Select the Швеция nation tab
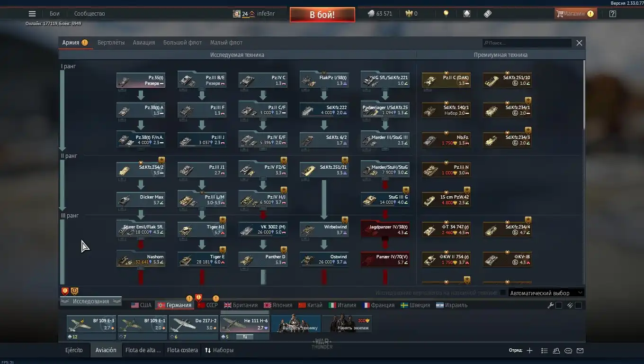 coord(415,305)
